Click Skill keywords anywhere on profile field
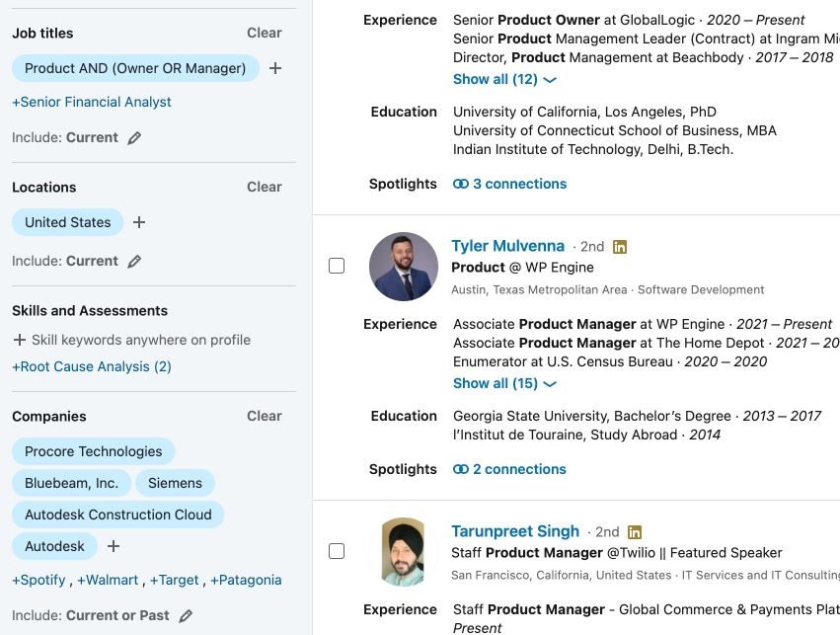 [141, 340]
